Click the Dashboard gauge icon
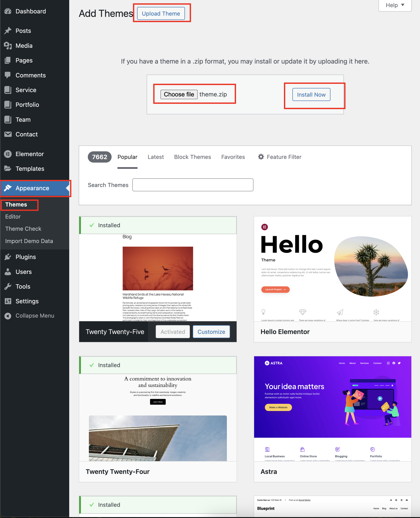Screen dimensions: 420x518 click(8, 11)
